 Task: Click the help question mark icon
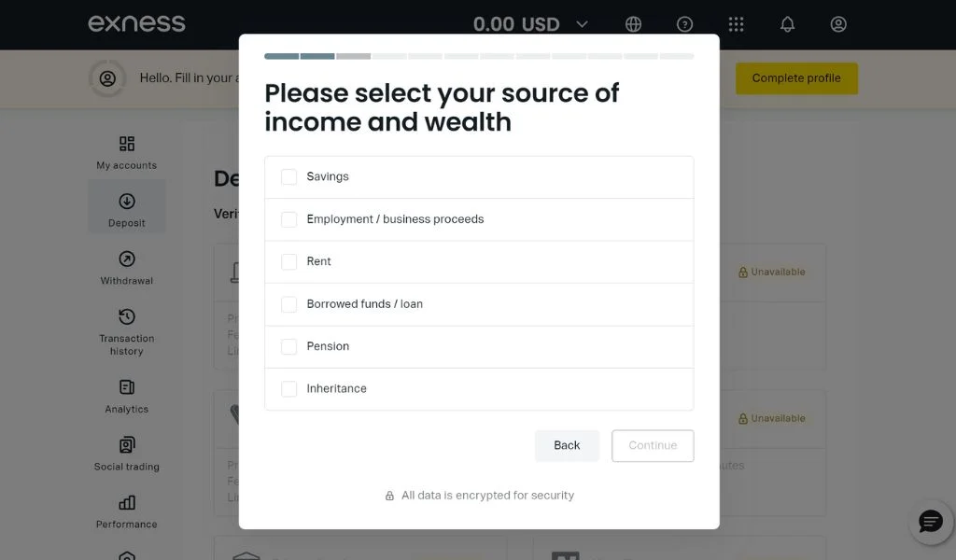coord(685,24)
